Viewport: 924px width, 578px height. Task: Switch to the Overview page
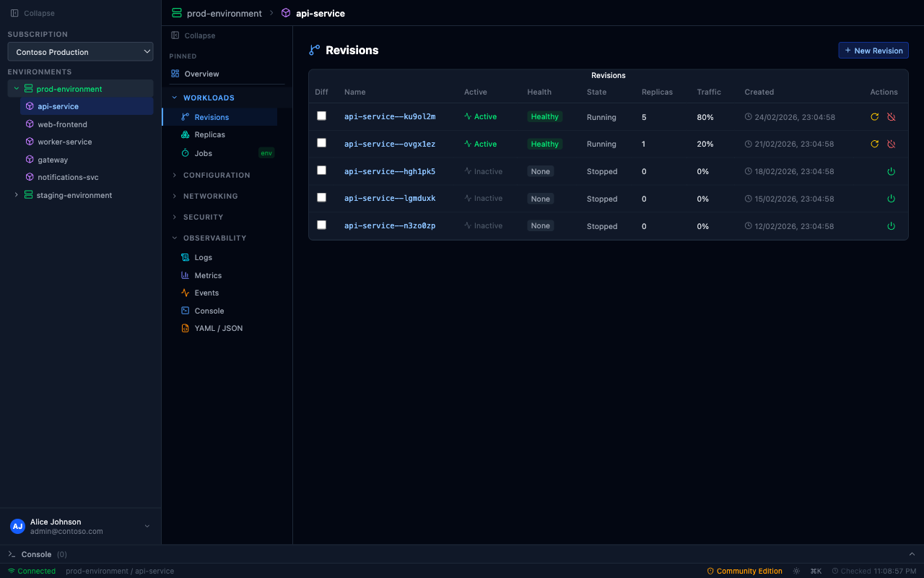coord(203,73)
